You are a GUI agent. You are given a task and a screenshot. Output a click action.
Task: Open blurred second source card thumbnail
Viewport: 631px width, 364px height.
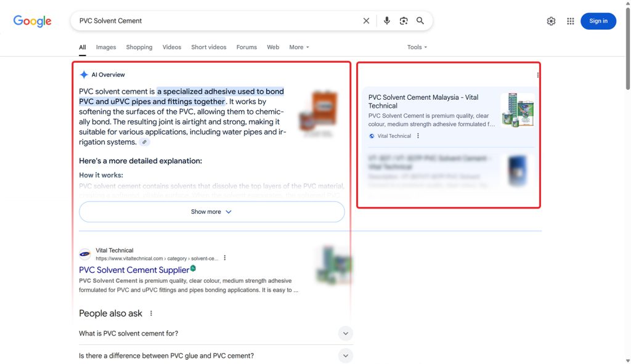coord(518,171)
